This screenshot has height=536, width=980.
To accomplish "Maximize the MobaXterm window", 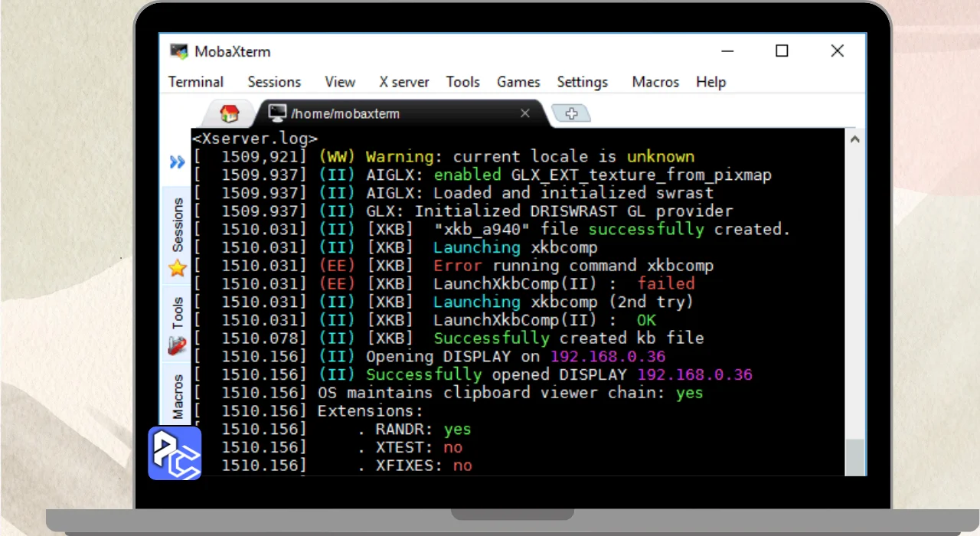I will coord(782,51).
